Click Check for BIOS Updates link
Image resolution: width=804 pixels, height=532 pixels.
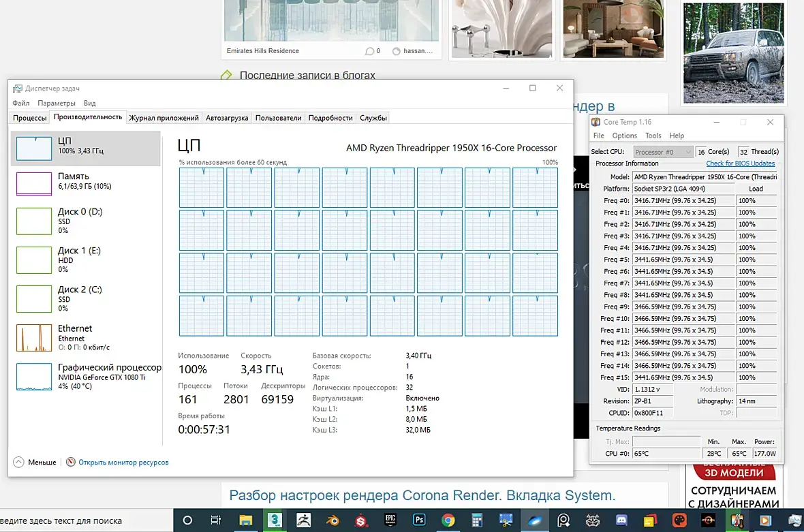tap(741, 163)
